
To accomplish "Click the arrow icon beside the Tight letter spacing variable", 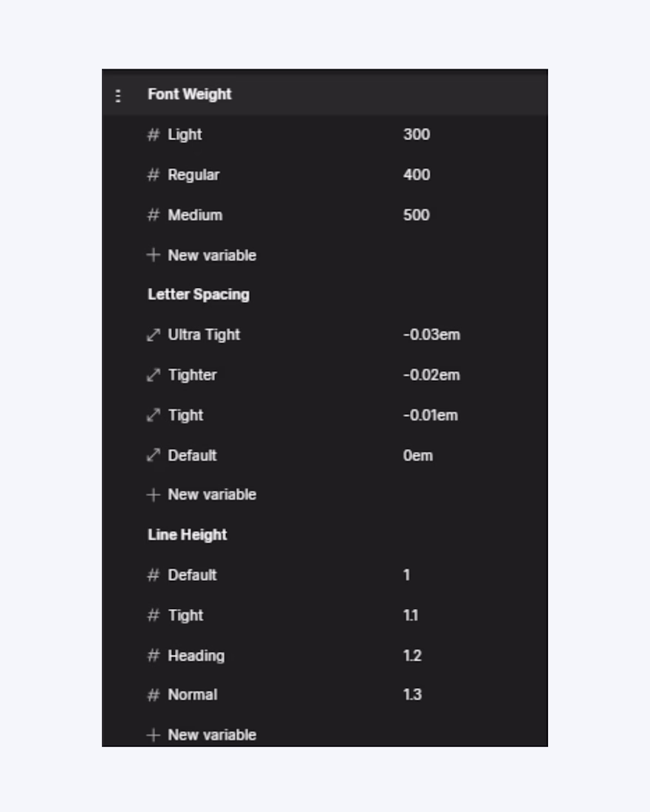I will point(154,415).
